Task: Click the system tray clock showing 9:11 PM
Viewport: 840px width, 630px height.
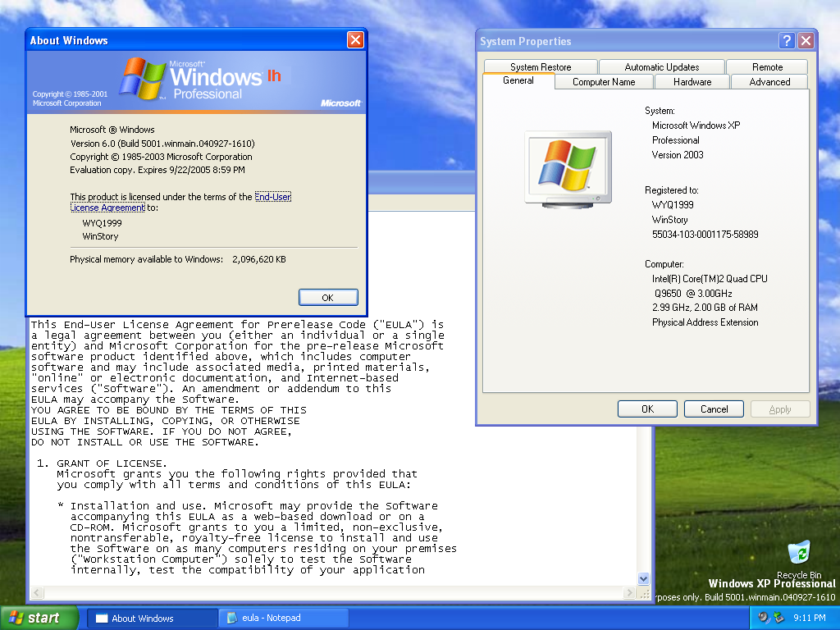Action: coord(809,618)
